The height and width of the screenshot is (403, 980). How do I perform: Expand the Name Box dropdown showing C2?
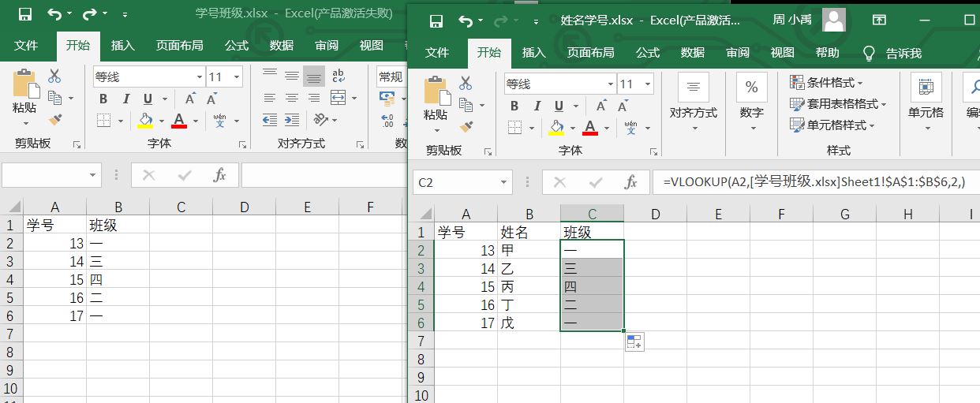pos(504,182)
